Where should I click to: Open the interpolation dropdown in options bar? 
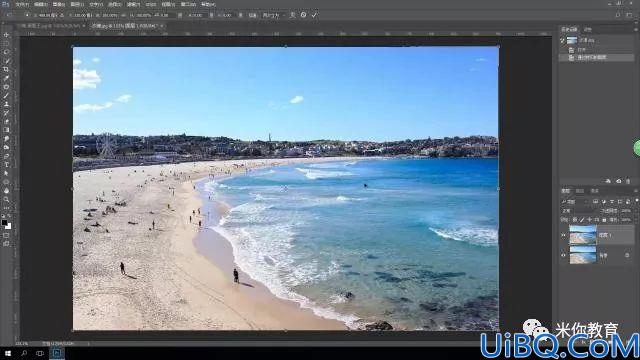(273, 15)
